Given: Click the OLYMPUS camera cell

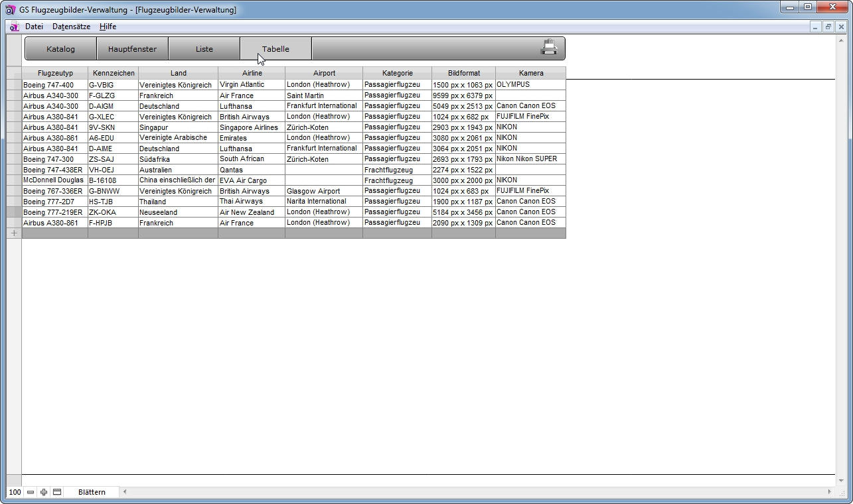Looking at the screenshot, I should (x=531, y=85).
